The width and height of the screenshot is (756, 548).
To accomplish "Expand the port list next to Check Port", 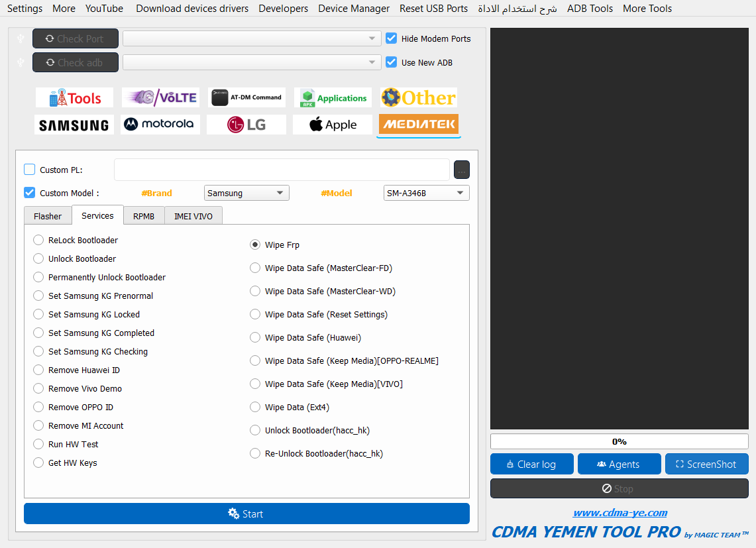I will tap(252, 39).
